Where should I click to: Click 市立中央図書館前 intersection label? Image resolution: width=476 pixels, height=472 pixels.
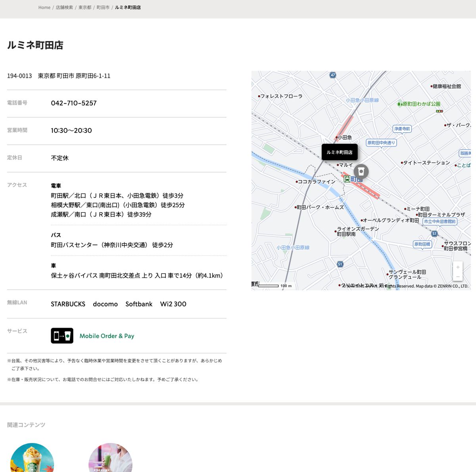click(x=440, y=222)
